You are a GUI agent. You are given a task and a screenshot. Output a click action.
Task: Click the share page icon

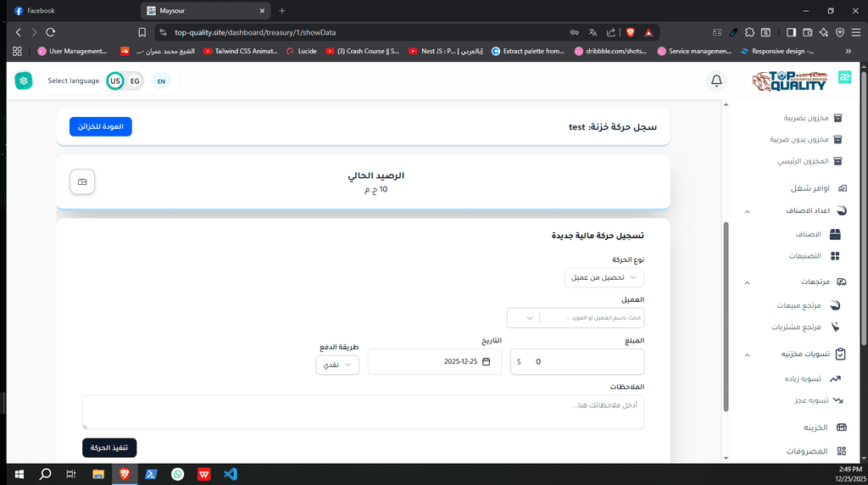pyautogui.click(x=611, y=33)
